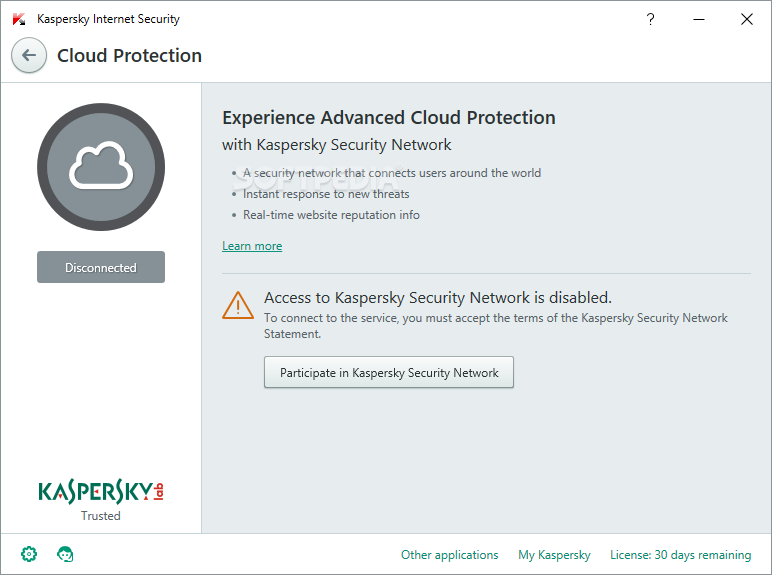
Task: Click the Kaspersky Internet Security window title
Action: click(x=108, y=19)
